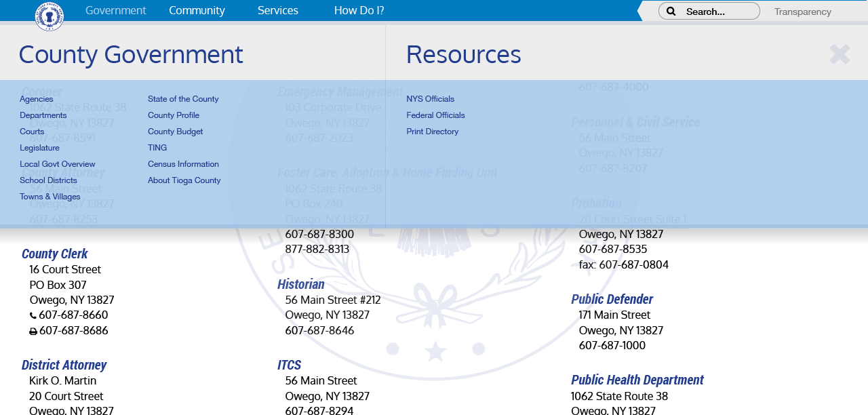Screen dimensions: 868x415
Task: Open the Federal Officials link
Action: tap(436, 115)
